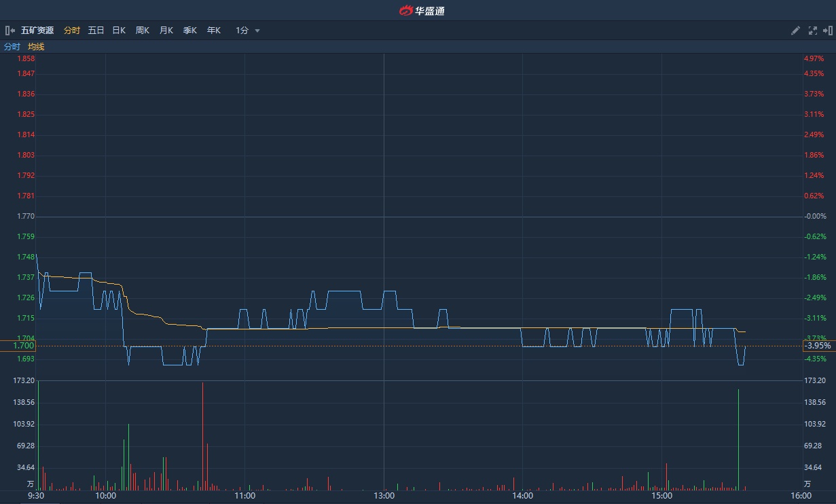The height and width of the screenshot is (504, 836).
Task: Open the 1分 interval dropdown arrow
Action: click(257, 31)
